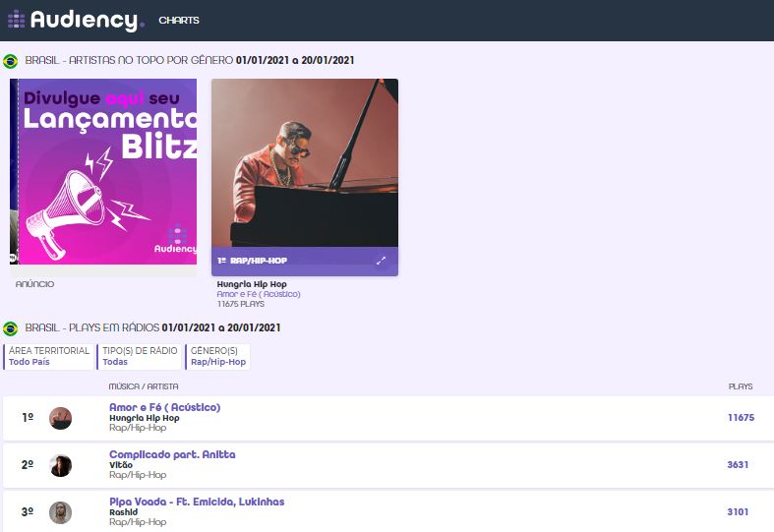The width and height of the screenshot is (774, 532).
Task: Click rank 1º in the chart list
Action: point(28,418)
